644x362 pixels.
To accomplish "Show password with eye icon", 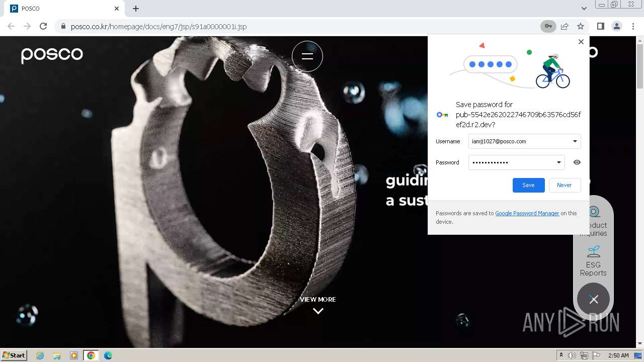I will pos(577,162).
